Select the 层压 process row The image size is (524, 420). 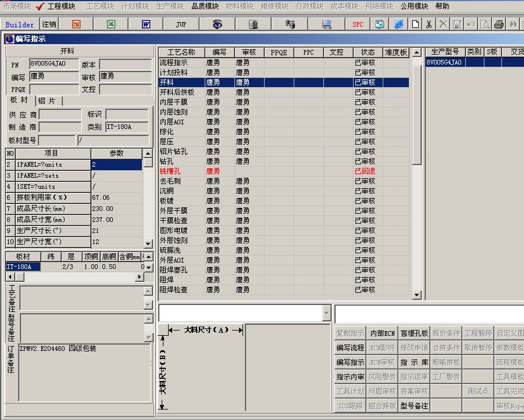tap(283, 142)
